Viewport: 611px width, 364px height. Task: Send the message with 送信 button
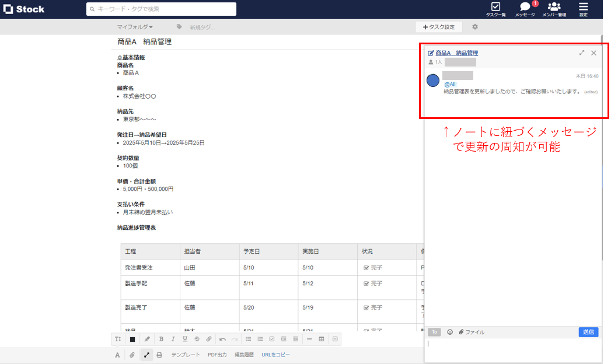pos(588,332)
